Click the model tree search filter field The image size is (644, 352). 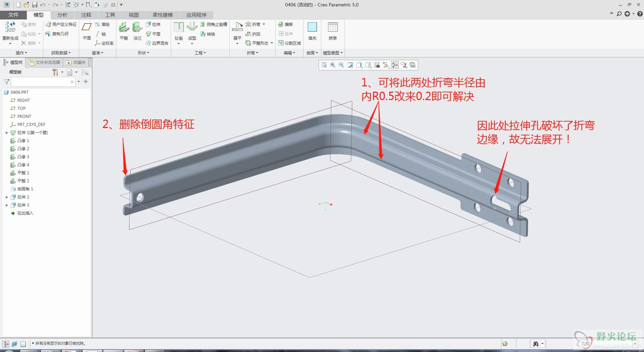(41, 82)
